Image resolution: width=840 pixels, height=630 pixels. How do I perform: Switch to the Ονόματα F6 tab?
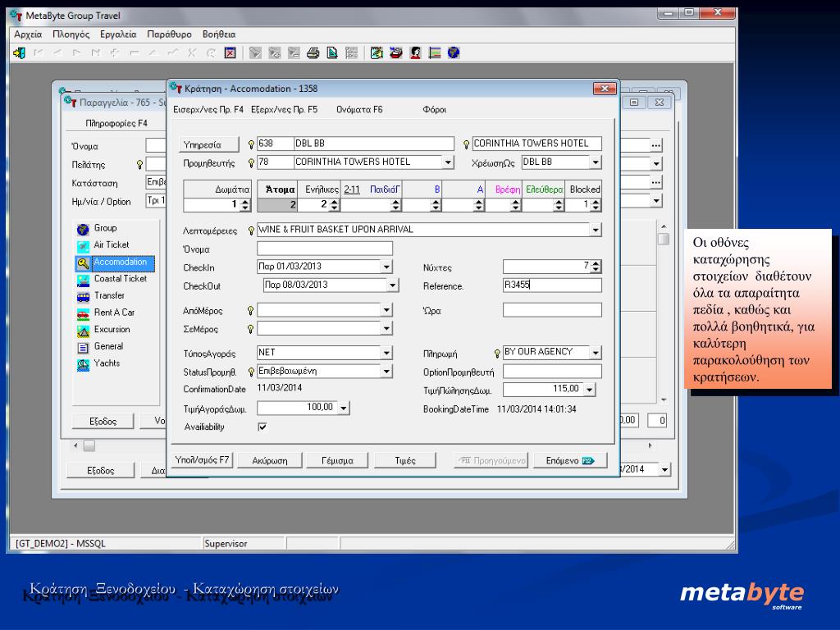click(359, 109)
